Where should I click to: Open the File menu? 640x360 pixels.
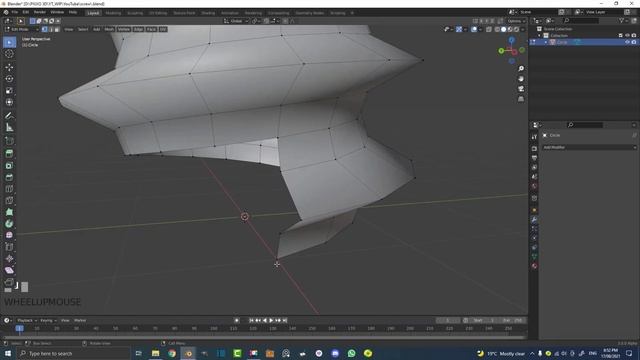click(x=15, y=13)
